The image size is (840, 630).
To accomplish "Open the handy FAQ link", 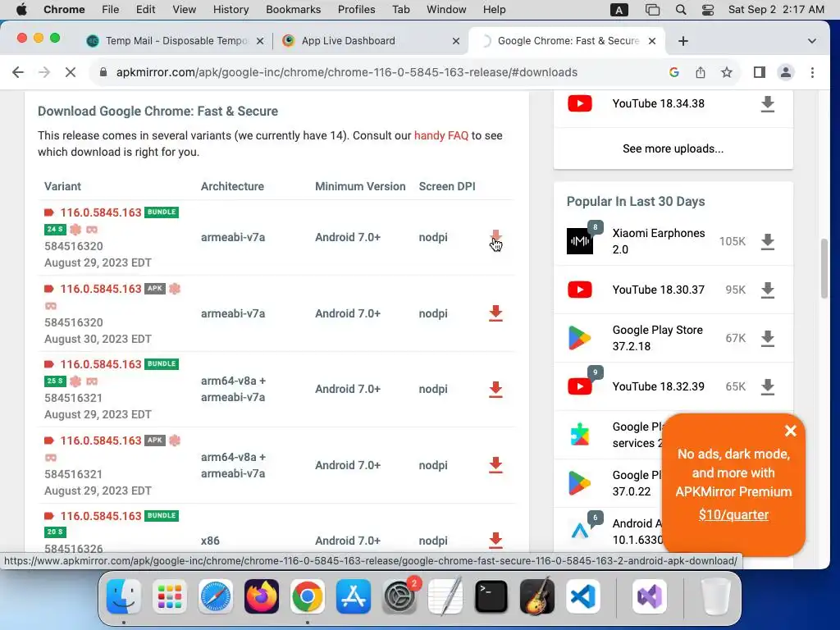I will (x=441, y=135).
